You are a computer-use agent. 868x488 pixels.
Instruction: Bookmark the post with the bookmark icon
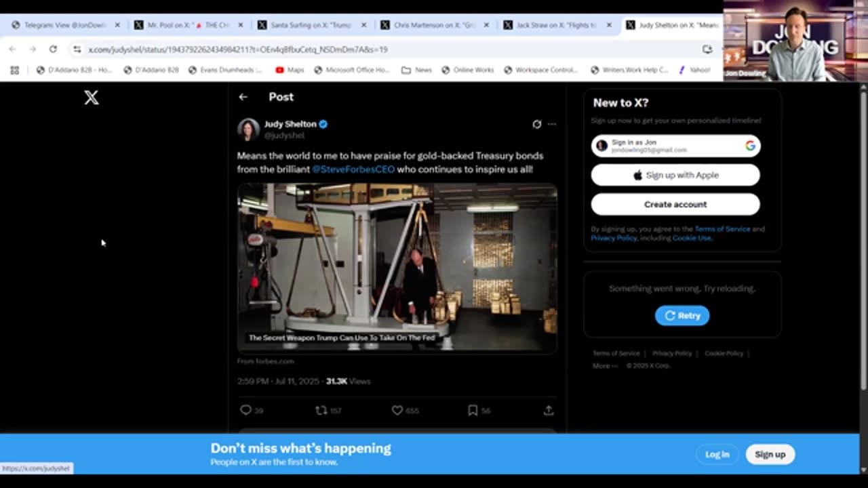coord(473,410)
